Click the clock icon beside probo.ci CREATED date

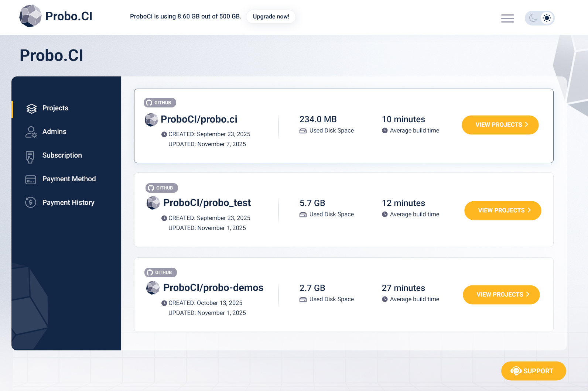click(x=164, y=134)
